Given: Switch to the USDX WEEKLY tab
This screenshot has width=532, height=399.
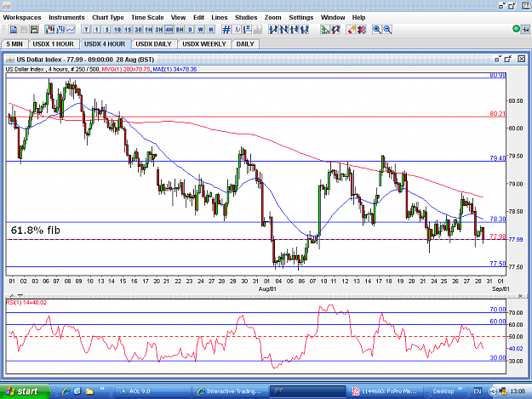Looking at the screenshot, I should click(x=204, y=44).
